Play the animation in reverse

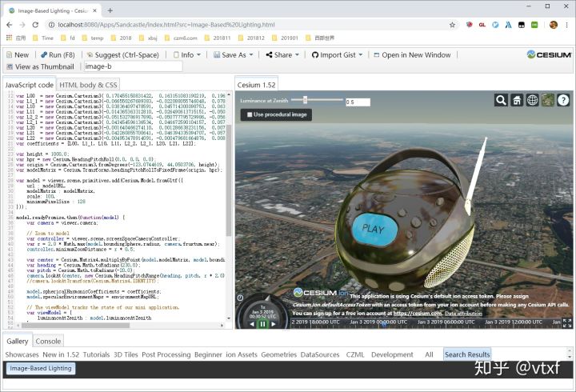(252, 324)
